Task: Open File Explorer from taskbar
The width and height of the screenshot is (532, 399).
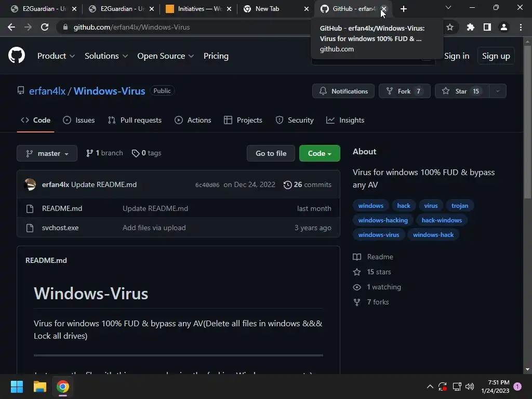Action: tap(39, 387)
